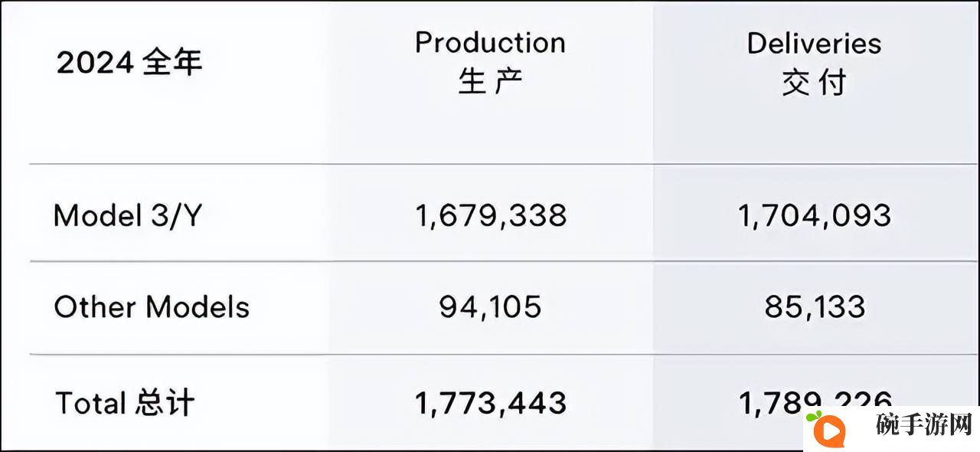Click the word Production in the header
Image resolution: width=980 pixels, height=452 pixels.
coord(490,43)
